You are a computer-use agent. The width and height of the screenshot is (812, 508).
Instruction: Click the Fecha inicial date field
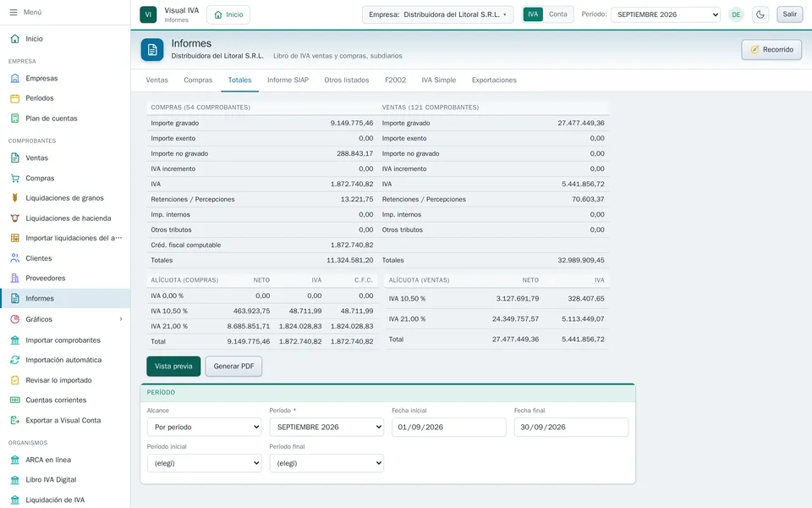click(x=449, y=427)
